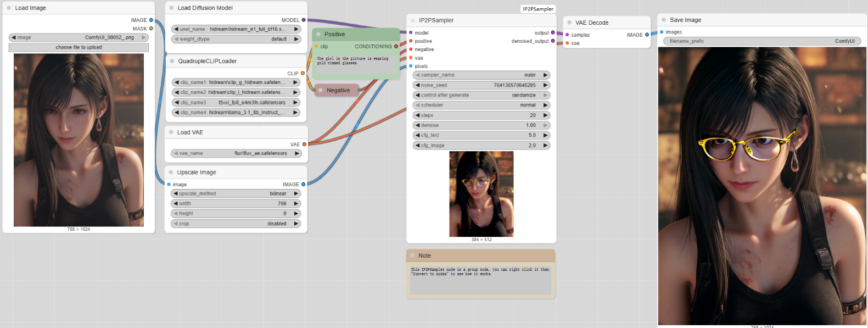Click the Save Image node title
Image resolution: width=868 pixels, height=328 pixels.
pos(685,20)
